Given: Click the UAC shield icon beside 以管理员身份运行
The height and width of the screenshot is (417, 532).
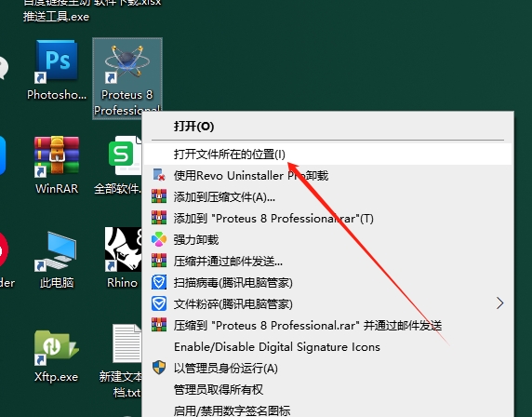Looking at the screenshot, I should [159, 368].
